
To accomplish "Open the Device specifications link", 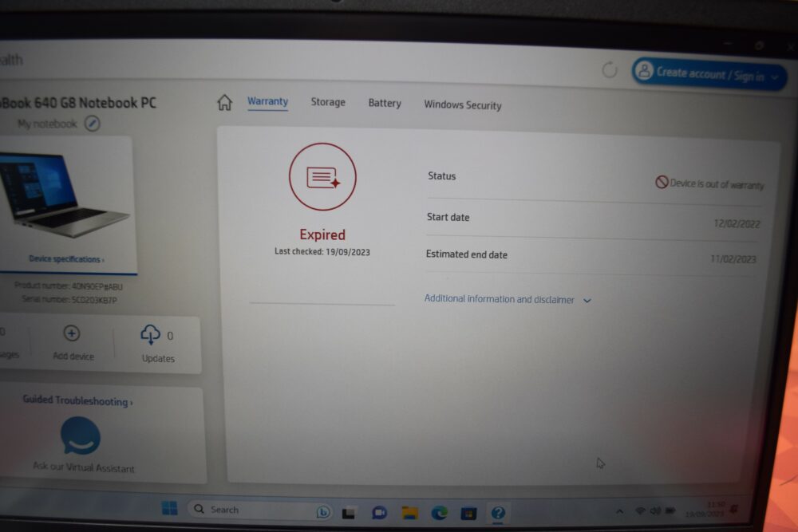I will pyautogui.click(x=66, y=259).
